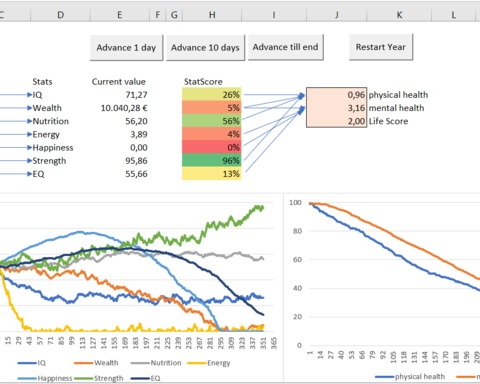The height and width of the screenshot is (384, 480).
Task: Click the 5% Wealth StatScore cell
Action: [x=212, y=108]
